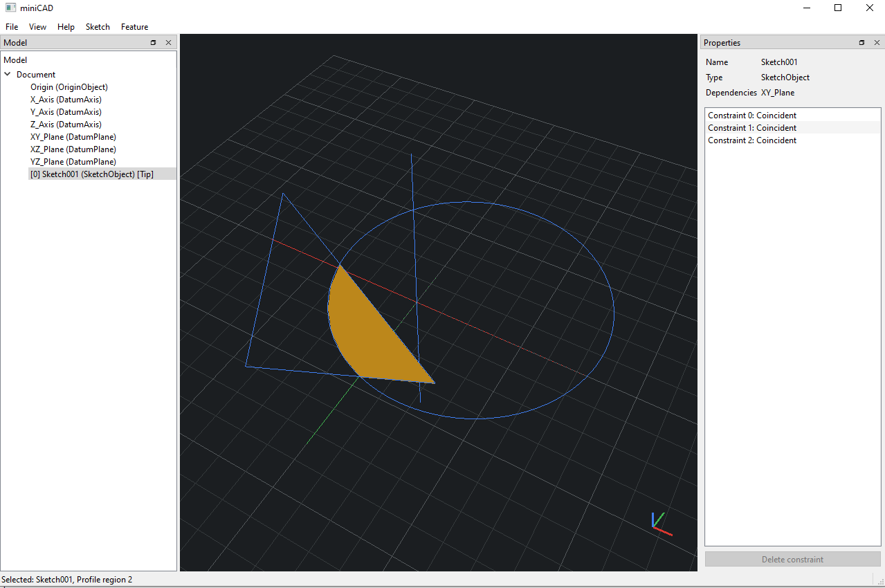Close the Properties panel
Screen dimensions: 885x588
point(877,43)
